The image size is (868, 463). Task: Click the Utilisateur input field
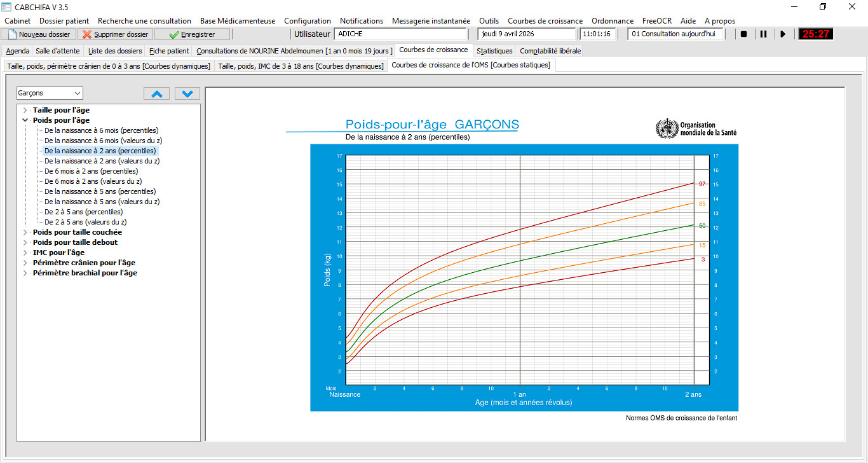400,34
